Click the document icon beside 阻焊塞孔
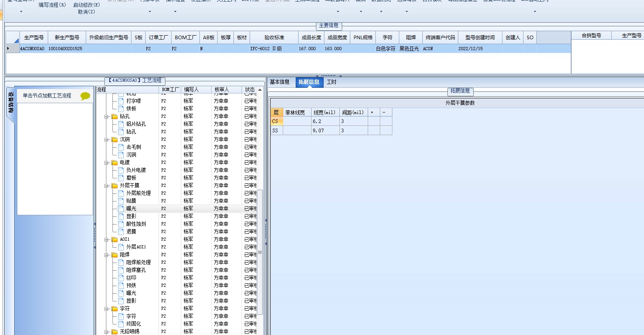644x335 pixels. 121,270
